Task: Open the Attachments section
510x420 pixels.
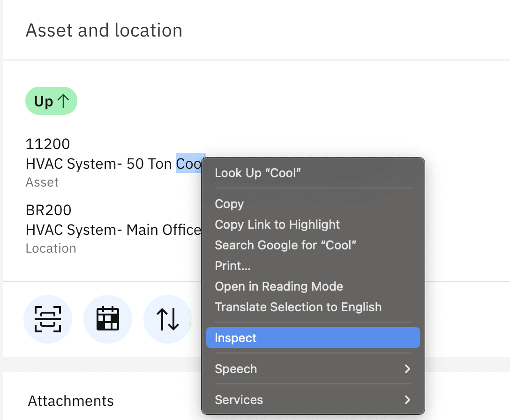Action: (71, 401)
